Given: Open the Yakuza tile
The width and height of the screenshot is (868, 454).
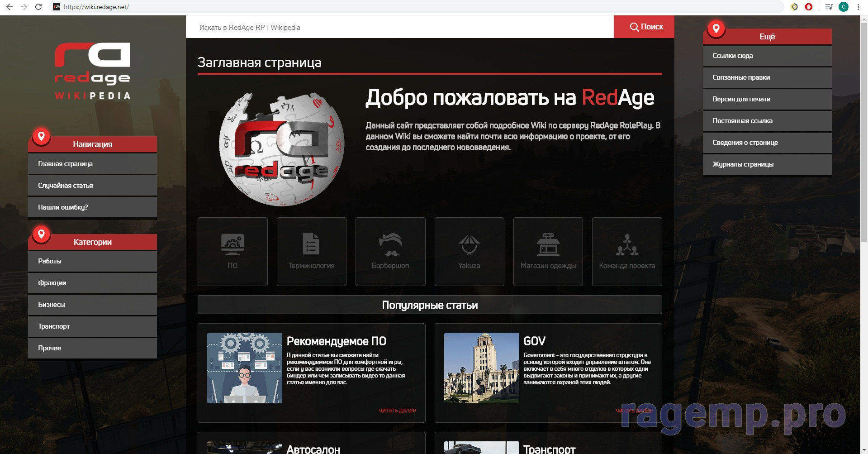Looking at the screenshot, I should 469,252.
